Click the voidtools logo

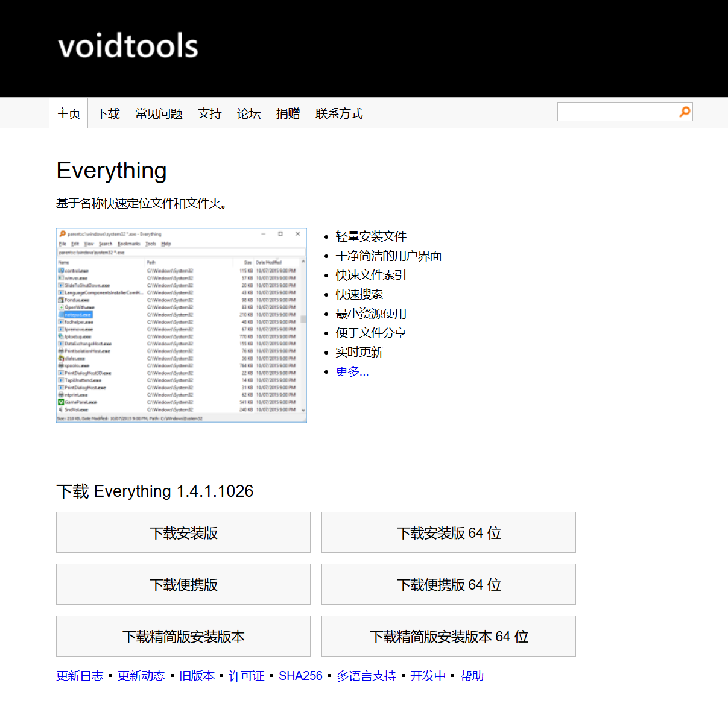127,46
